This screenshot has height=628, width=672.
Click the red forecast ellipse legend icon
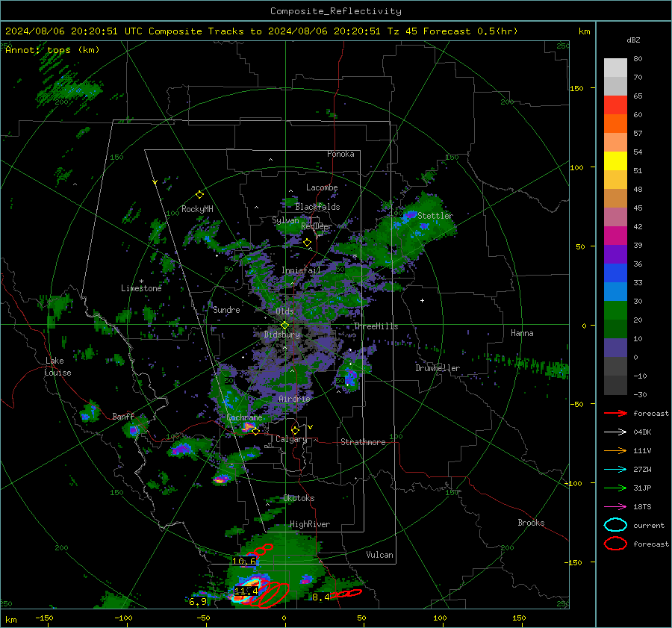615,544
